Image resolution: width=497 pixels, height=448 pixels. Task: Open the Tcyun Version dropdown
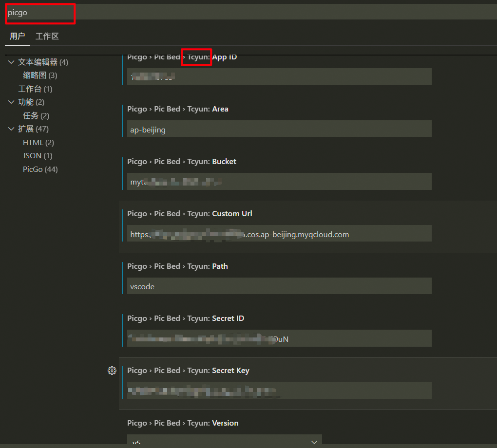[x=225, y=440]
